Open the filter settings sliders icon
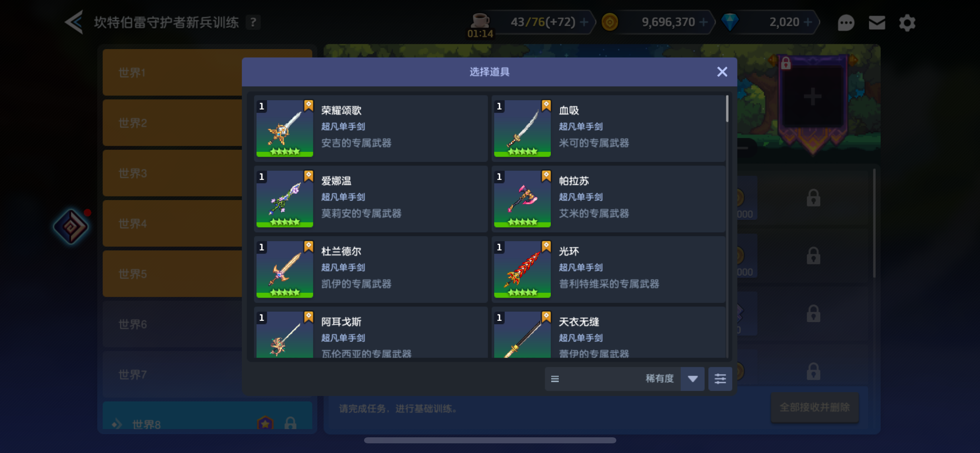Screen dimensions: 980x453 [720, 379]
